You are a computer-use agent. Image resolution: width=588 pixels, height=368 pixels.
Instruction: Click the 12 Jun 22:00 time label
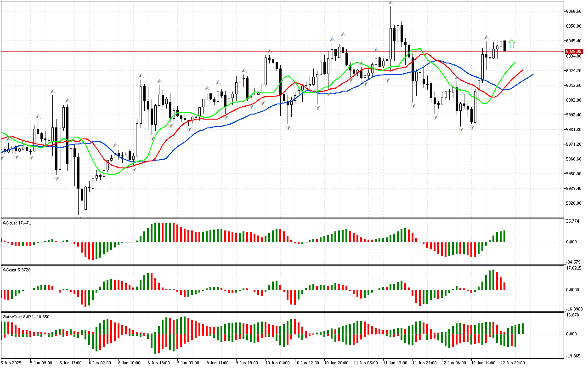point(512,362)
